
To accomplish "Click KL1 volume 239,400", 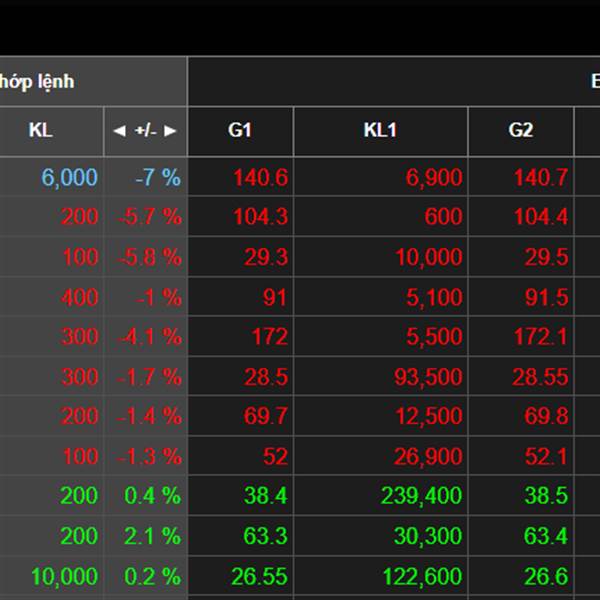I will tap(422, 496).
